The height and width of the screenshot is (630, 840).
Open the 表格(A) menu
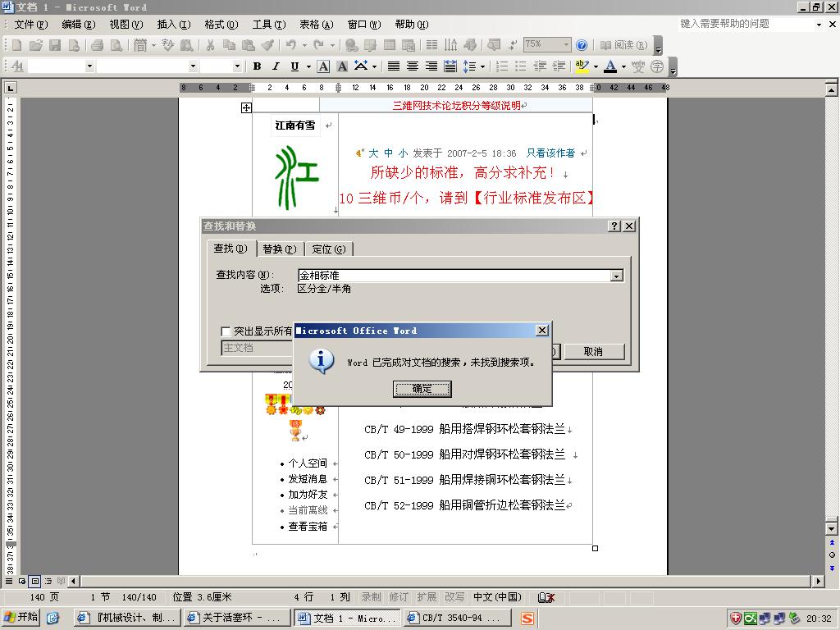click(x=316, y=25)
